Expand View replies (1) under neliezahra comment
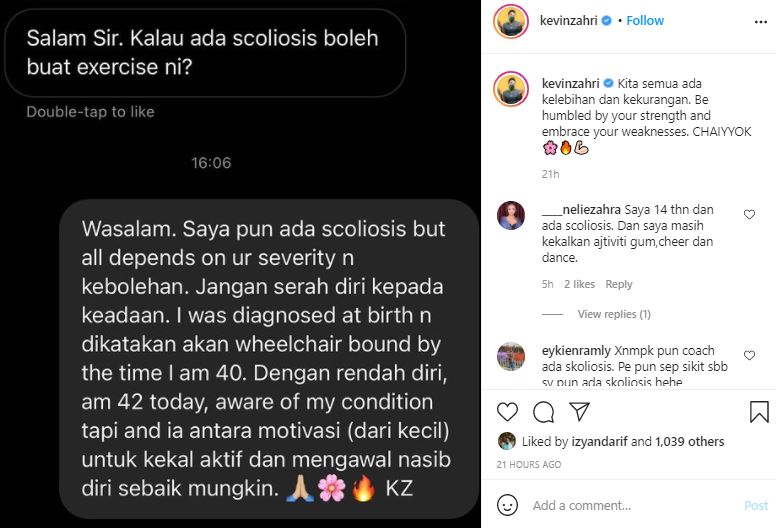The height and width of the screenshot is (528, 776). tap(614, 314)
